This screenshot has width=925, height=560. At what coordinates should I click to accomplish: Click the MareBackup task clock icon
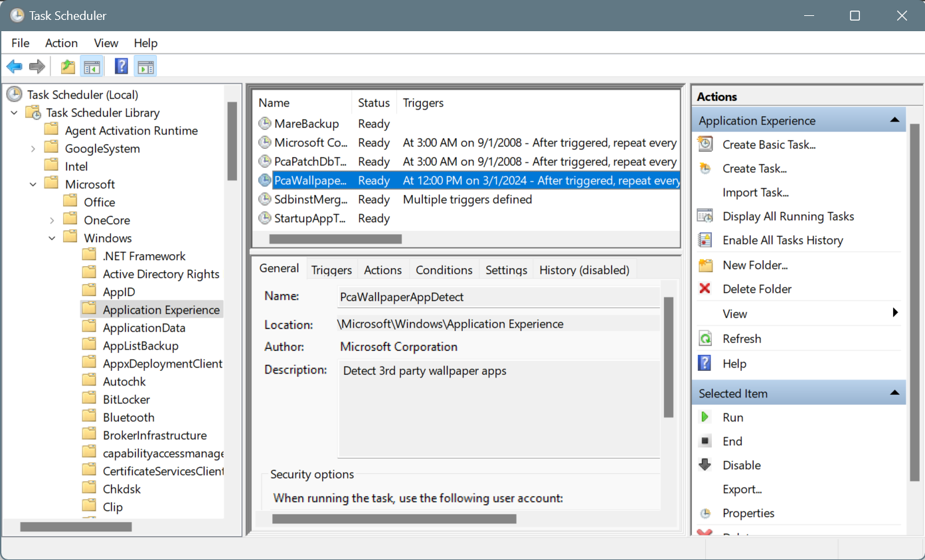[x=265, y=123]
